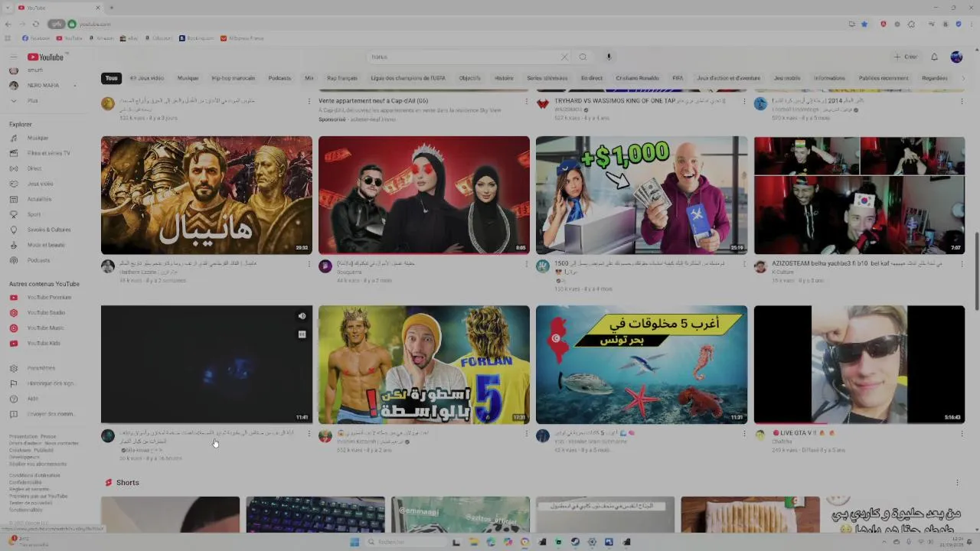Bookmark the page with the star icon
980x551 pixels.
point(864,24)
